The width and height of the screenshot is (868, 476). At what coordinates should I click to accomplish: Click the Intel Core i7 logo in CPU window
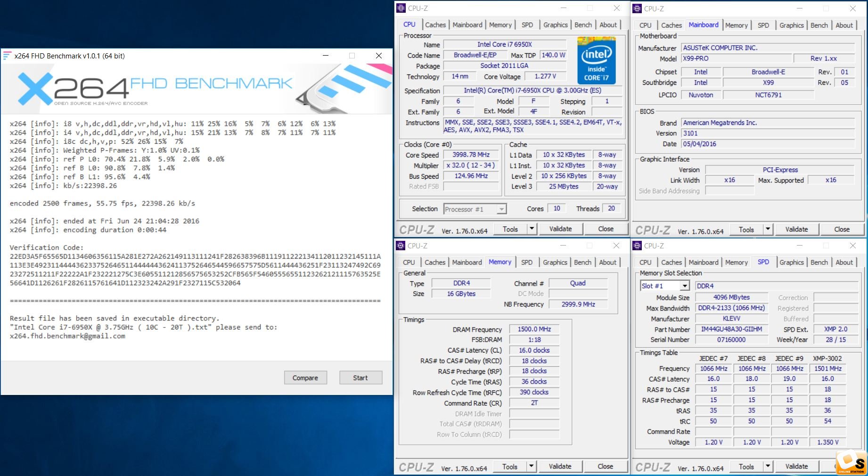pyautogui.click(x=596, y=60)
